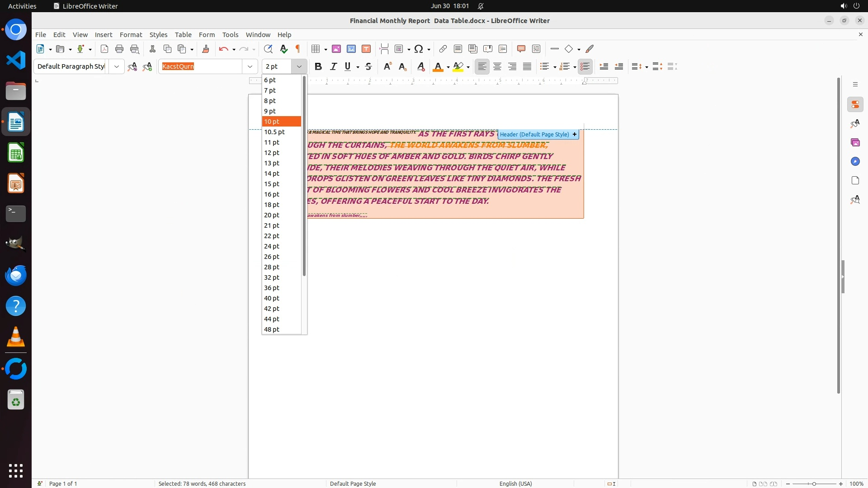This screenshot has width=868, height=488.
Task: Open the Find & Replace icon
Action: [x=268, y=49]
